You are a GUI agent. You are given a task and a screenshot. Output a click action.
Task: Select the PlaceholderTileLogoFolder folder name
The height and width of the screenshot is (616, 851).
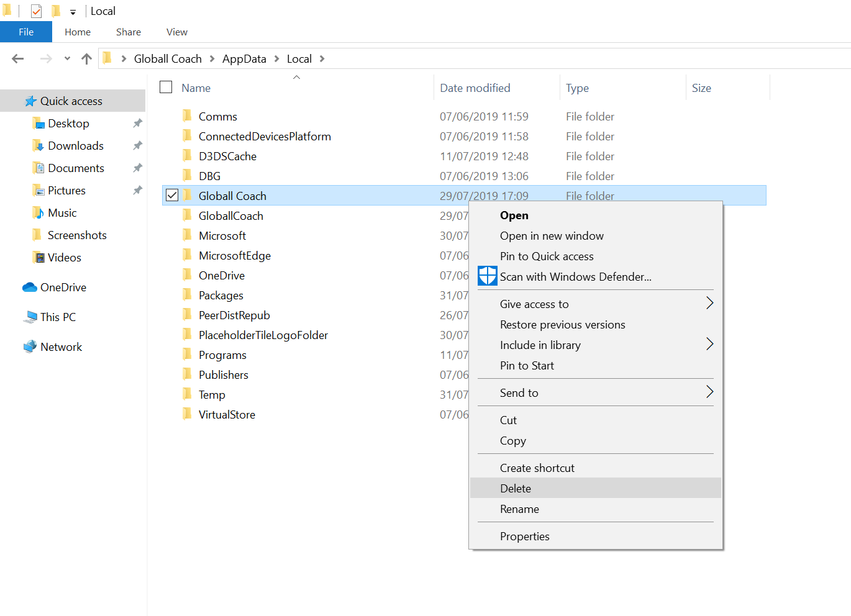point(263,335)
